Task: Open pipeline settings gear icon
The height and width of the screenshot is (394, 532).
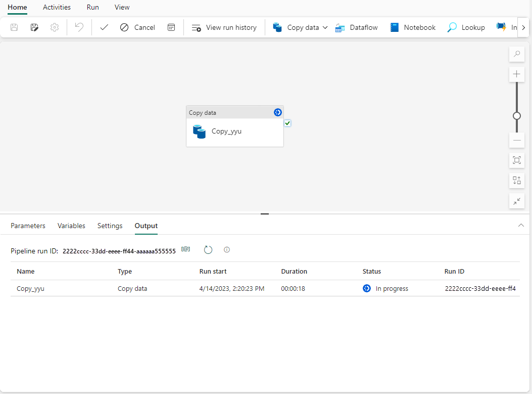Action: click(55, 27)
